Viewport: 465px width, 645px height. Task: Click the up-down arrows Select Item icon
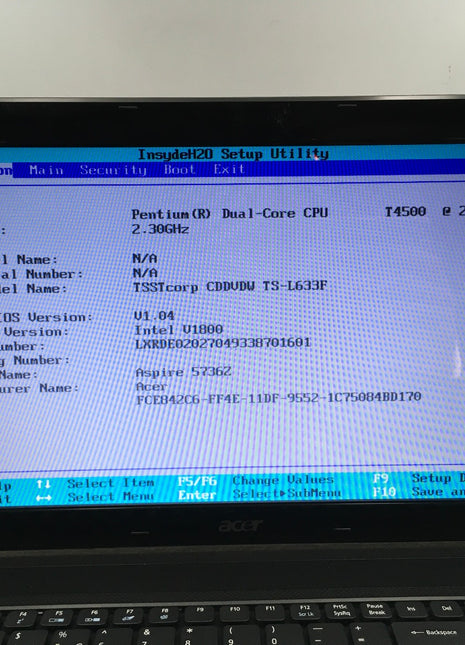pos(43,484)
